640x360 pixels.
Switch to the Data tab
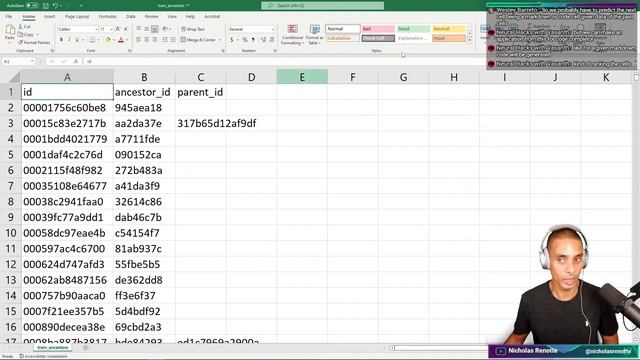pyautogui.click(x=131, y=16)
